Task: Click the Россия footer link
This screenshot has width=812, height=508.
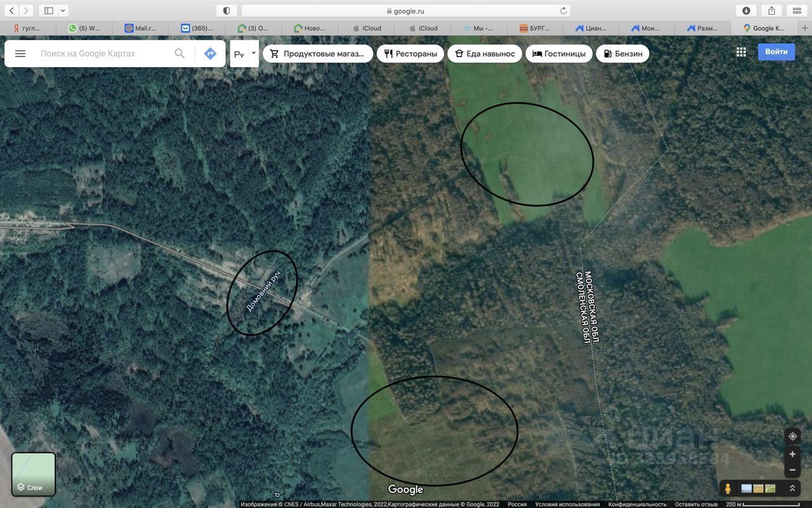Action: [517, 504]
